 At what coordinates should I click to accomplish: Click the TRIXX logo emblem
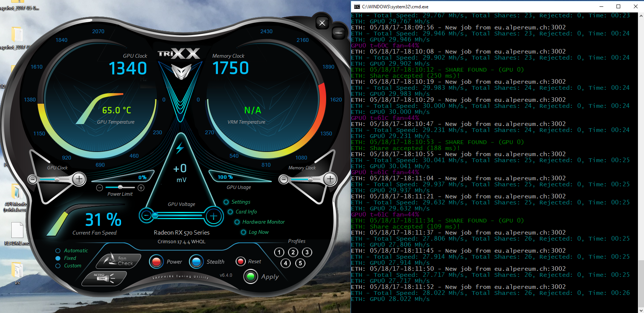point(181,71)
